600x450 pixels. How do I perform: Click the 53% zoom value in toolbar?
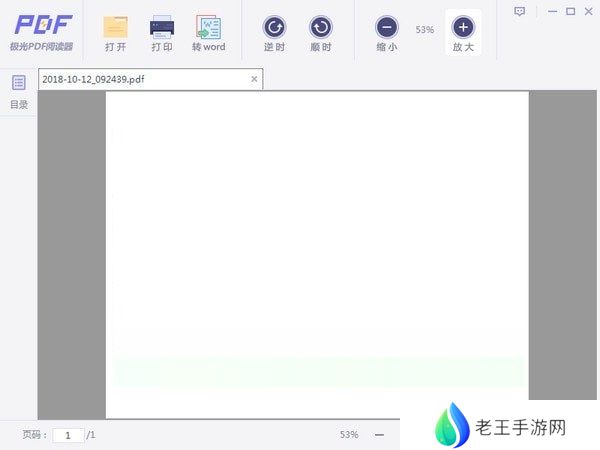[x=425, y=29]
